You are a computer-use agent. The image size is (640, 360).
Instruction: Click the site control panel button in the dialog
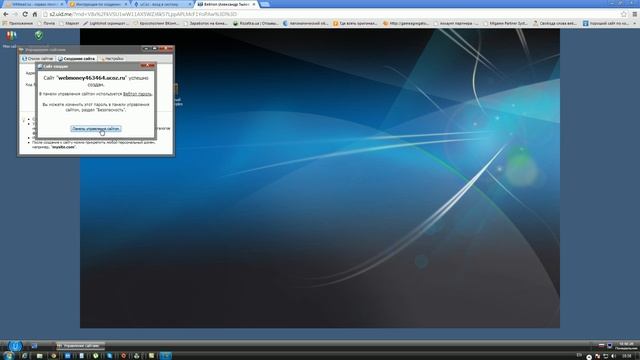pos(96,129)
